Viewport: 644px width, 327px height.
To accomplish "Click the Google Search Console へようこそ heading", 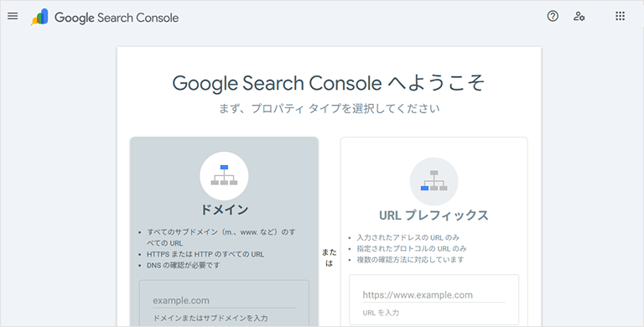I will click(329, 83).
